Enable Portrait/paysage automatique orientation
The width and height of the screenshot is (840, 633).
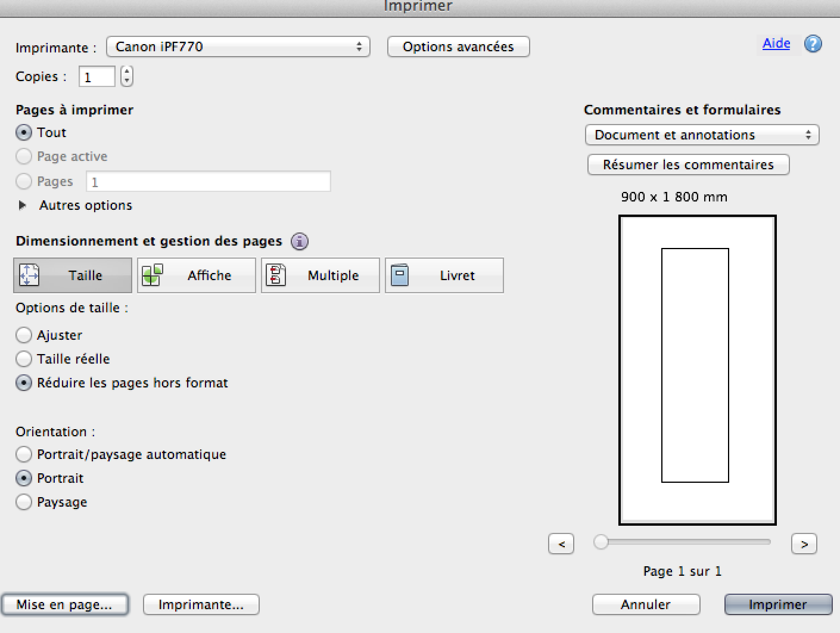[x=24, y=454]
